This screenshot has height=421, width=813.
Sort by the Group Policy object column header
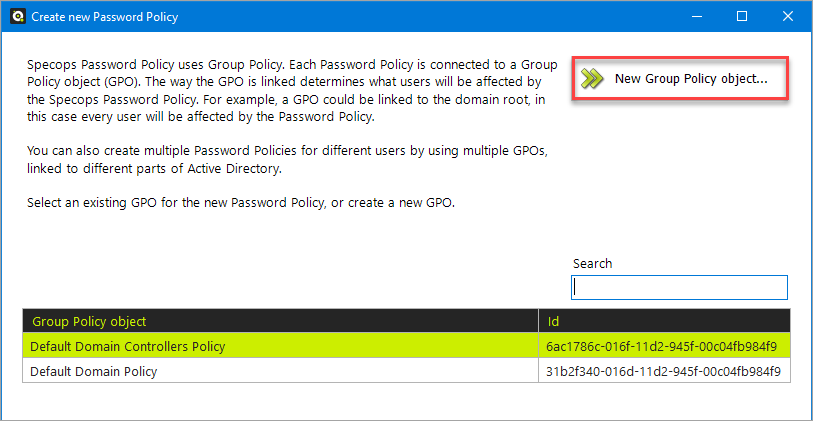click(281, 321)
